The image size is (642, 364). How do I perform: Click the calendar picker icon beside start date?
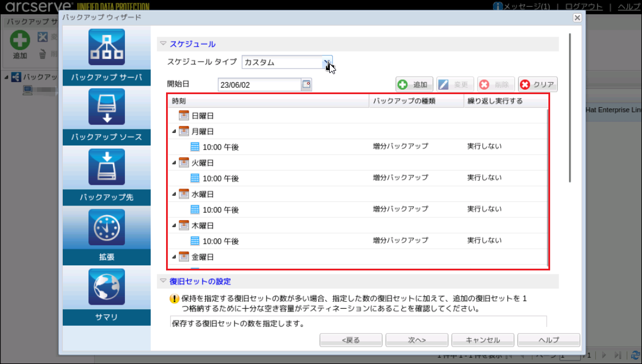(x=306, y=84)
